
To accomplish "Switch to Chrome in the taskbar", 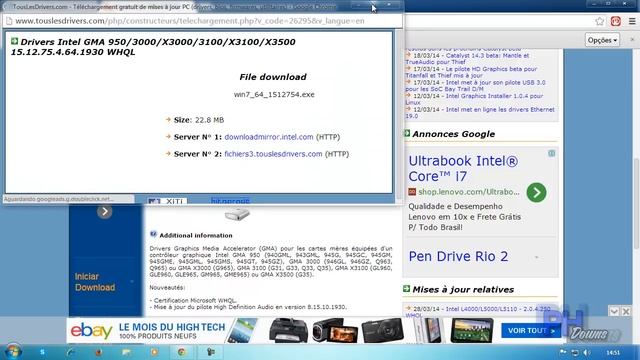I will point(182,352).
